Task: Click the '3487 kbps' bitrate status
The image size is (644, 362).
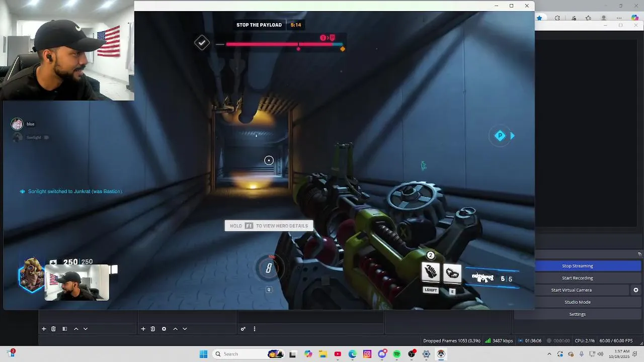Action: click(503, 341)
